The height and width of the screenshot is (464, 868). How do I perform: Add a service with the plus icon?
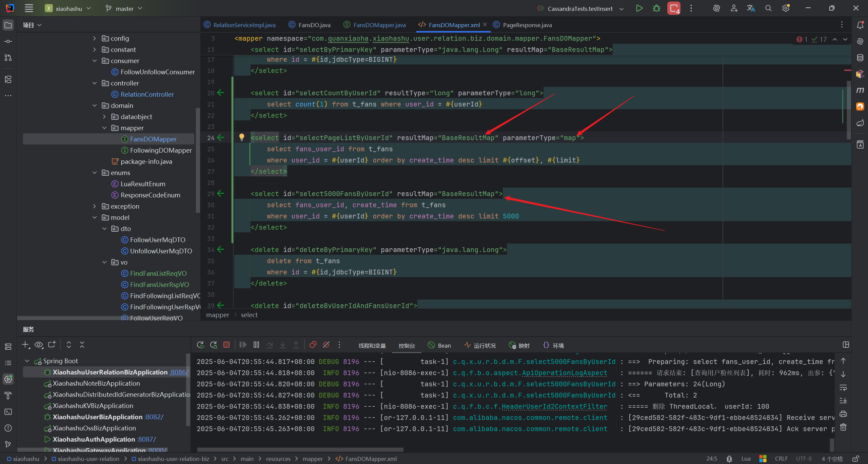pyautogui.click(x=26, y=345)
